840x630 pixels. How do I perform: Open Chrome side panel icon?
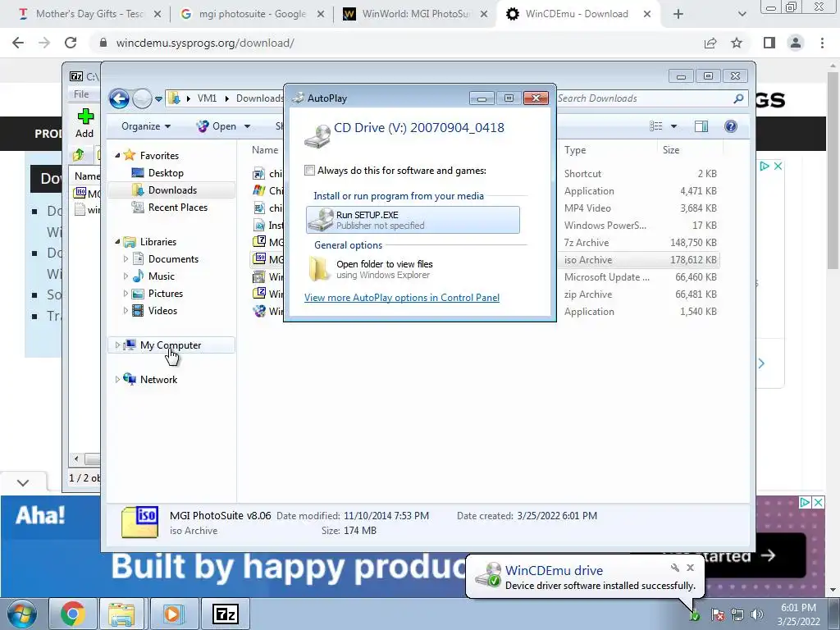point(769,43)
